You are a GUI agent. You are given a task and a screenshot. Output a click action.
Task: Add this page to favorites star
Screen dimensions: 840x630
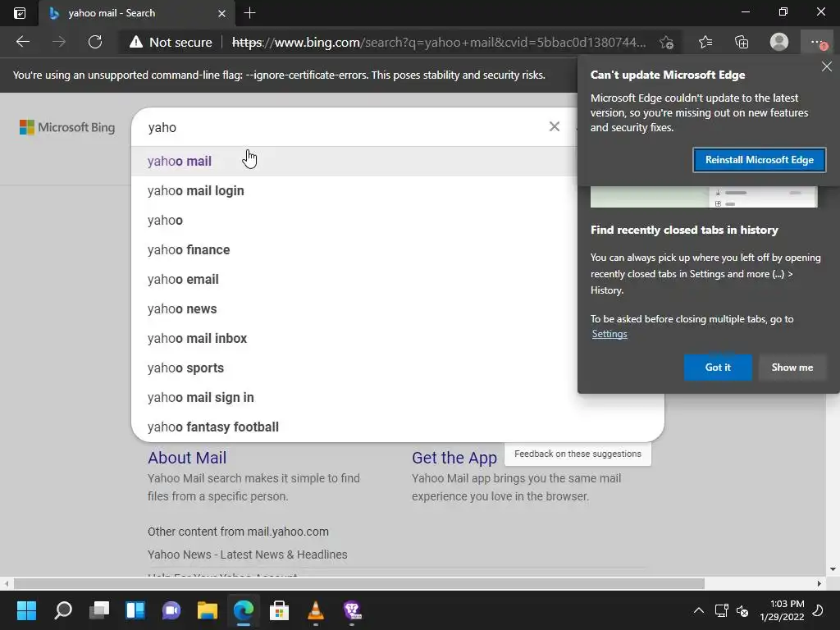pos(666,42)
